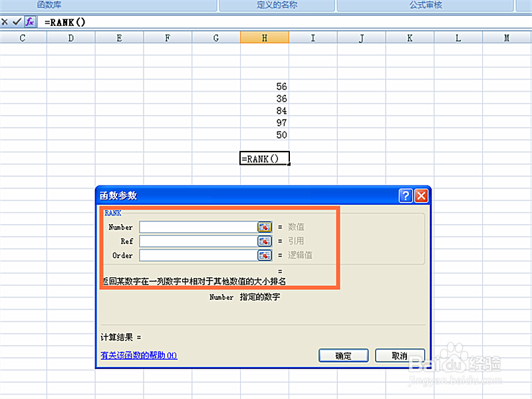Select column C header
Image resolution: width=532 pixels, height=399 pixels.
click(23, 38)
